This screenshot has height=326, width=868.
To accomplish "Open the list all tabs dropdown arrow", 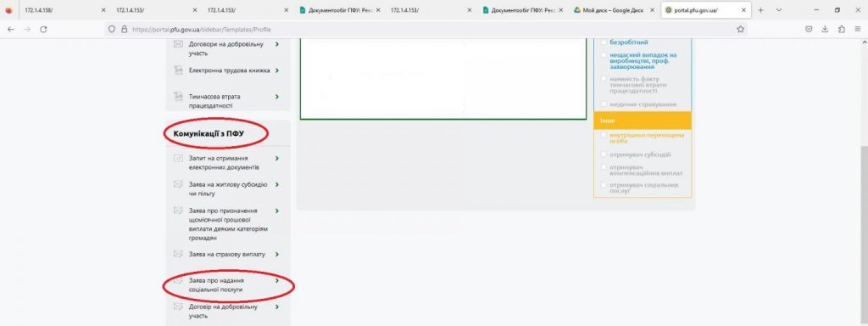I will 779,10.
